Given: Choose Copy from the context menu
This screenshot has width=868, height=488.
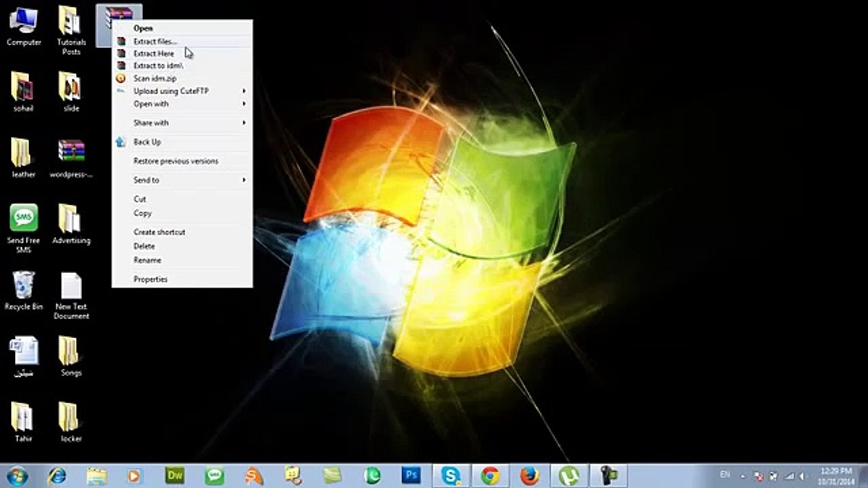Looking at the screenshot, I should [x=182, y=213].
